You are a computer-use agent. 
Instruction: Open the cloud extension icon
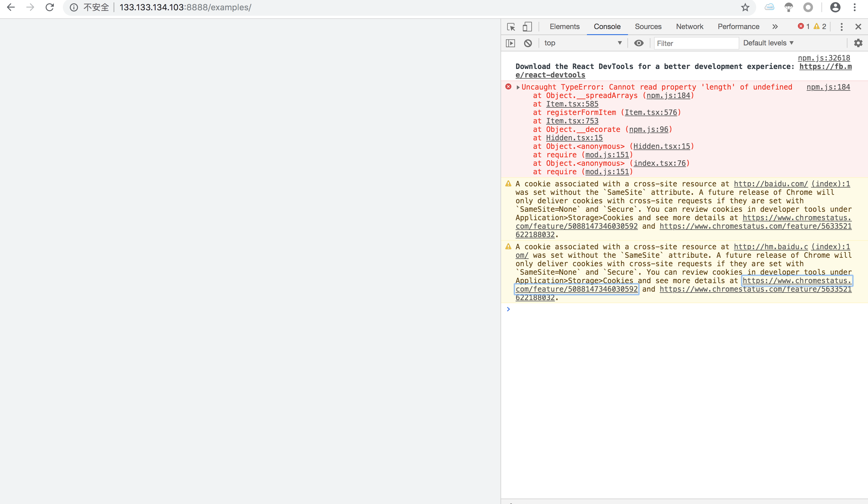(x=769, y=7)
